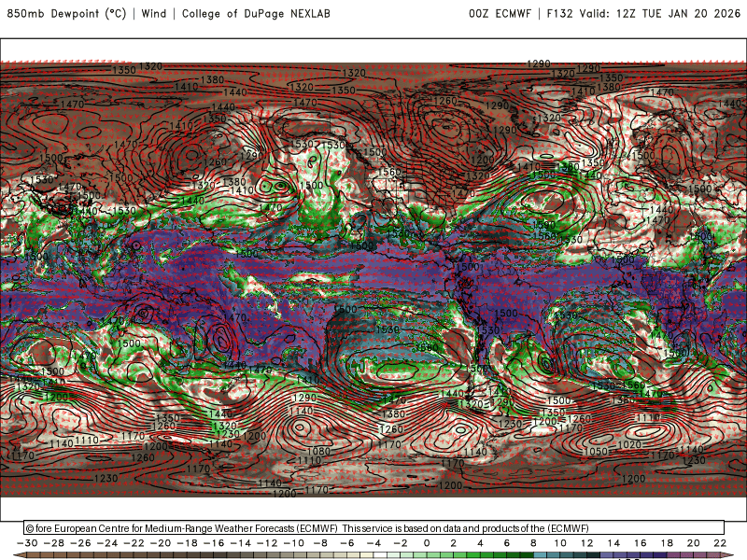The image size is (747, 560).
Task: Click 'College of DuPage NEXLAB' header text
Action: 256,13
